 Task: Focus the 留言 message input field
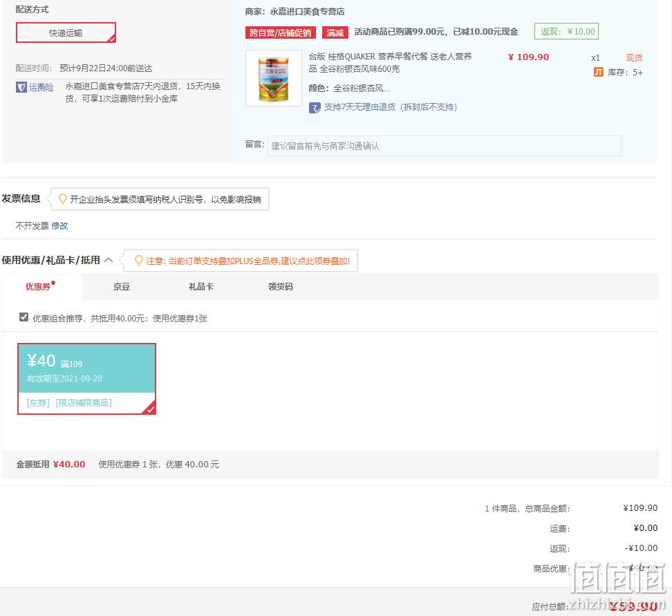point(444,146)
